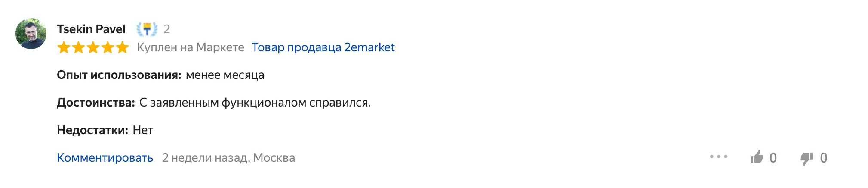Click the Опыт использования label
This screenshot has width=868, height=188.
(119, 75)
